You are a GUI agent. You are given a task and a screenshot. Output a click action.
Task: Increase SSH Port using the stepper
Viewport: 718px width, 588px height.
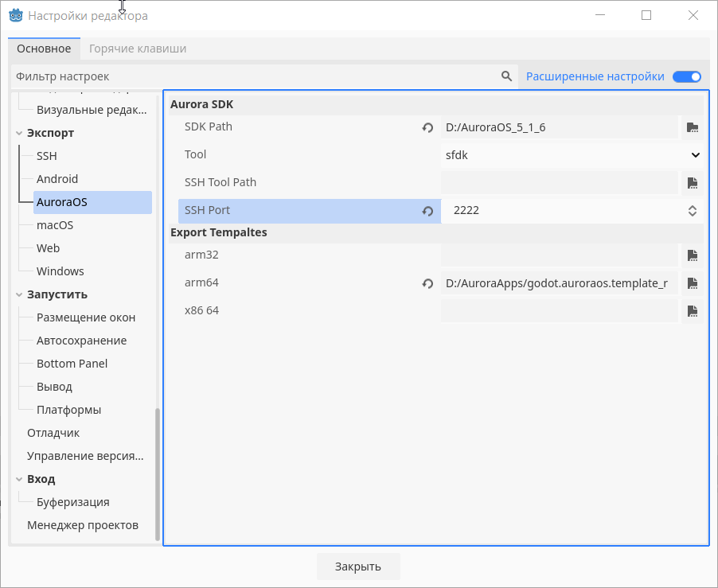693,207
